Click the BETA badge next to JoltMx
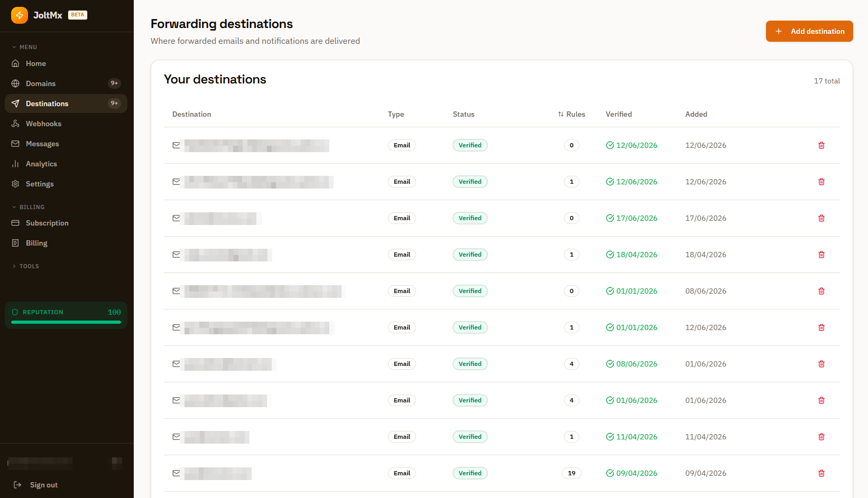This screenshot has height=498, width=868. coord(78,15)
